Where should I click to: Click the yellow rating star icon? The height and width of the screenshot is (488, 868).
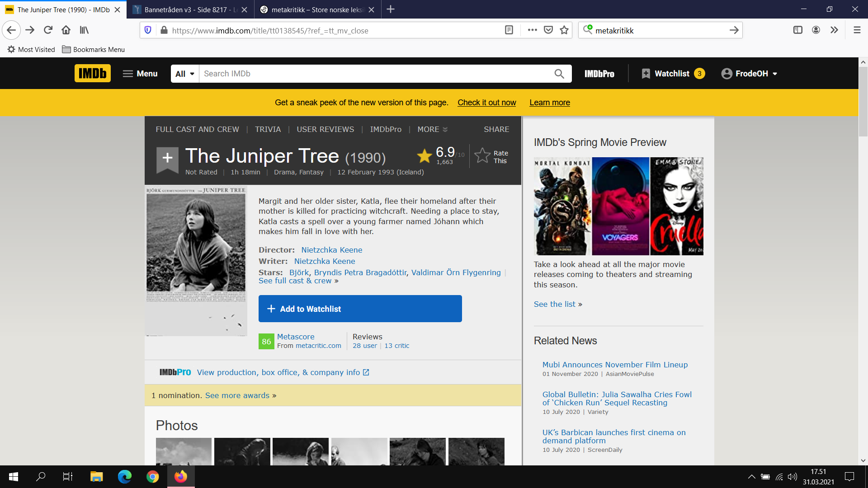(424, 156)
